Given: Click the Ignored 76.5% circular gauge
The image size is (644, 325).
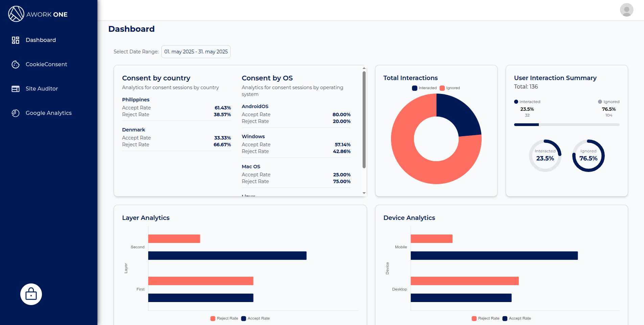Looking at the screenshot, I should 589,156.
